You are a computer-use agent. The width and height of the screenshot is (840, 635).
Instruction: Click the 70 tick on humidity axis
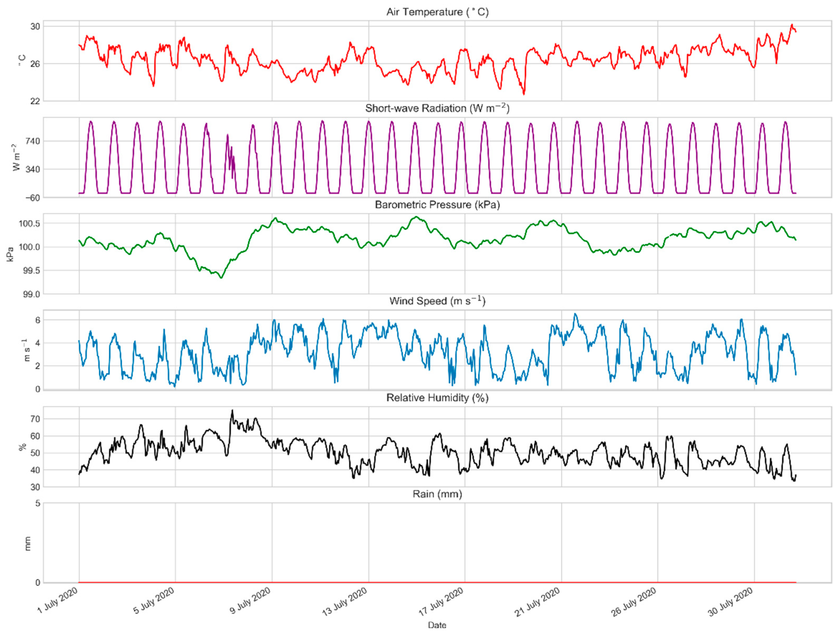tap(35, 419)
